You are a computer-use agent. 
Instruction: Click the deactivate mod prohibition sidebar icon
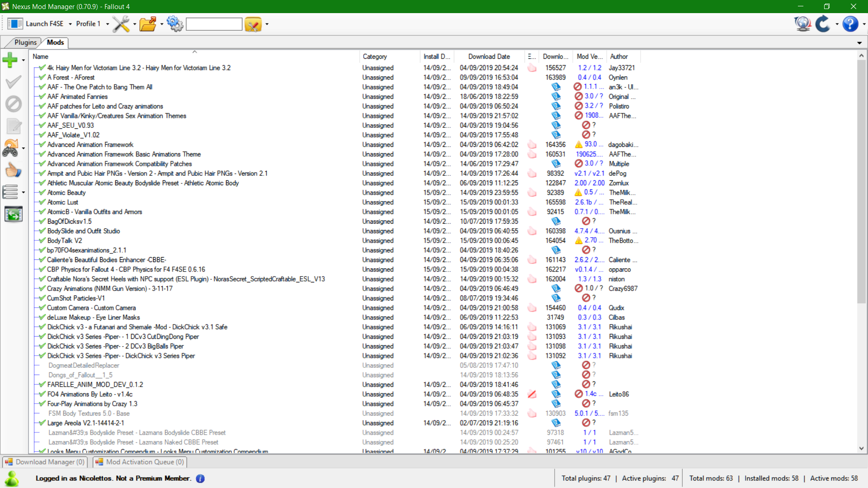pyautogui.click(x=13, y=104)
